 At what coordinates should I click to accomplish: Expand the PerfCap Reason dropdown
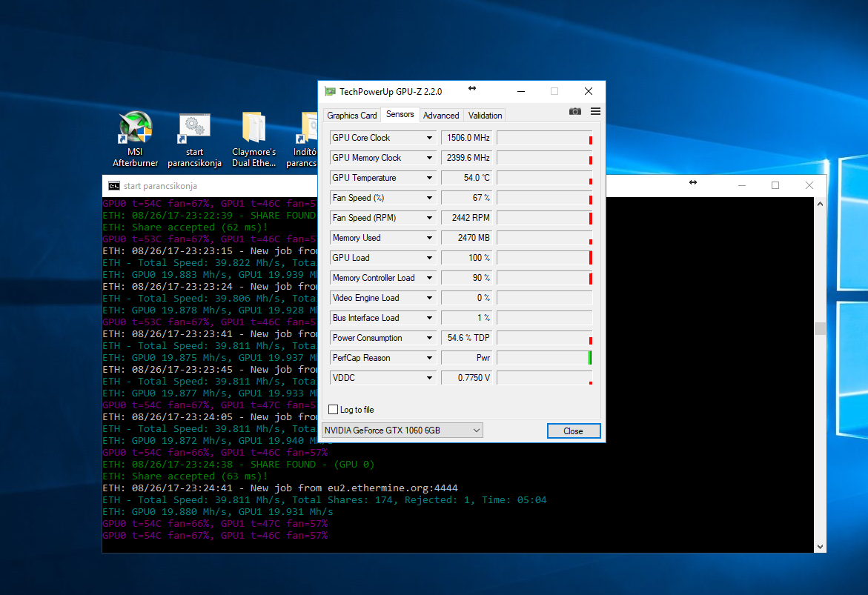[429, 358]
